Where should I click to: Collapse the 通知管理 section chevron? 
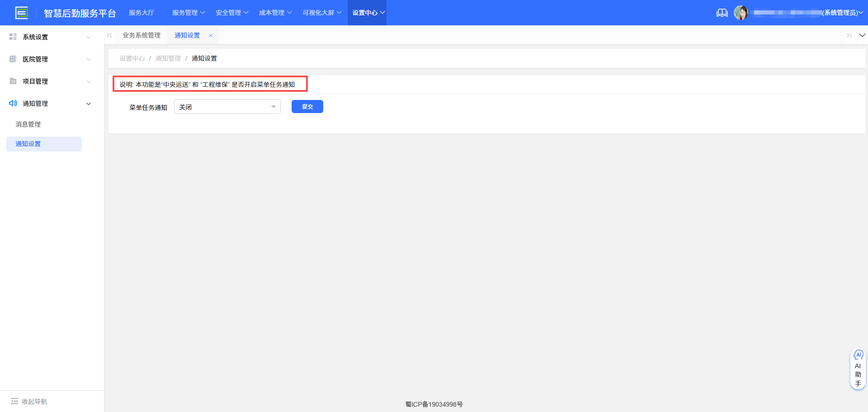coord(89,103)
